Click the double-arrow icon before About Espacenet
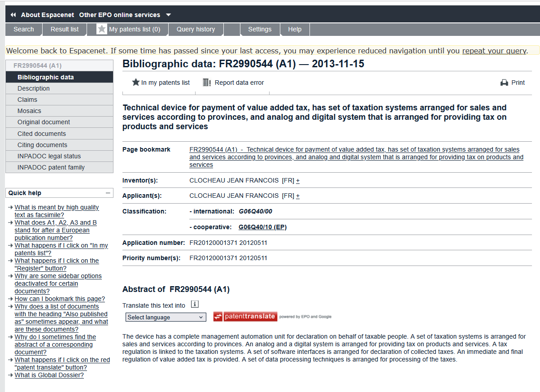This screenshot has width=540, height=392. coord(13,15)
